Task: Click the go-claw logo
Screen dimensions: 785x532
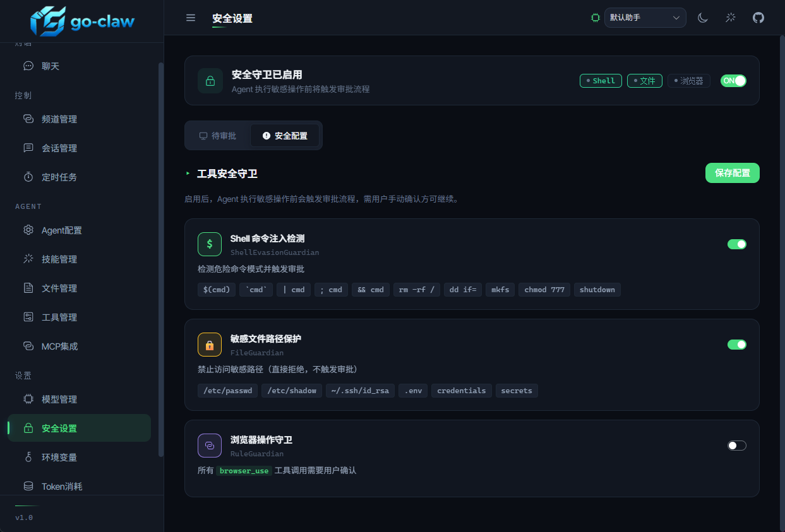Action: point(82,22)
